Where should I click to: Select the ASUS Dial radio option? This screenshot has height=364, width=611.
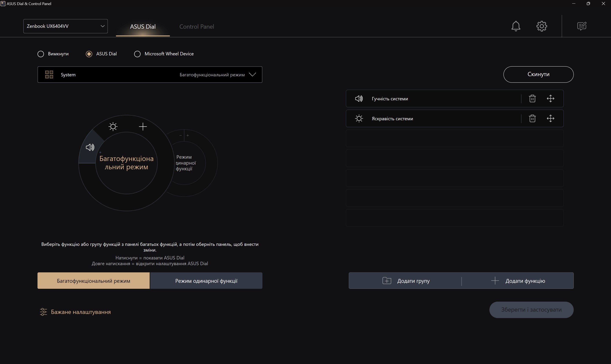pos(89,54)
